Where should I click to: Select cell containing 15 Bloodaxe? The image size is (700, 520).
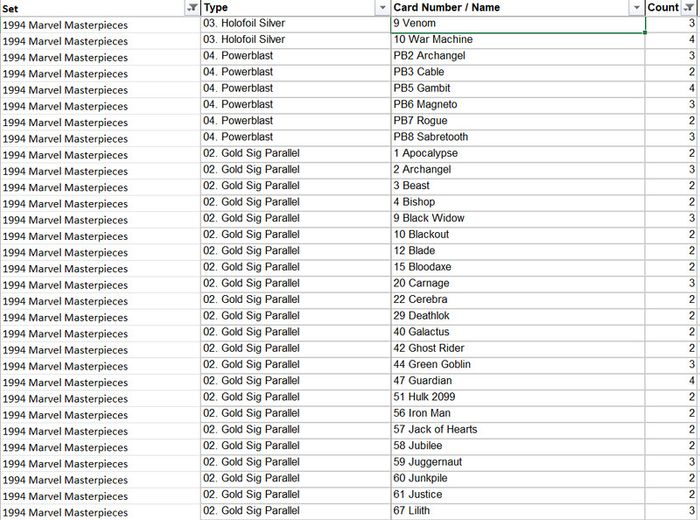[518, 268]
